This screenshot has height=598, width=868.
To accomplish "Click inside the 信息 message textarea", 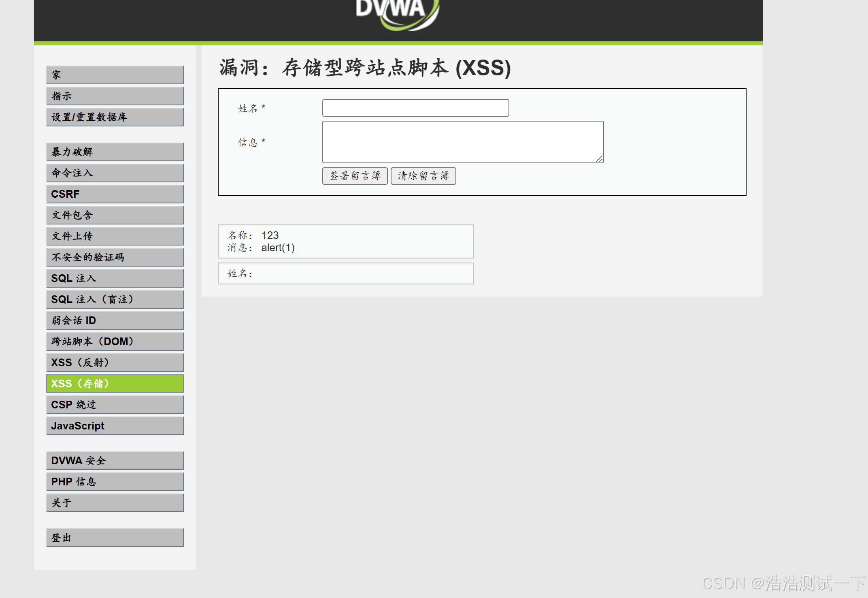I will [462, 142].
